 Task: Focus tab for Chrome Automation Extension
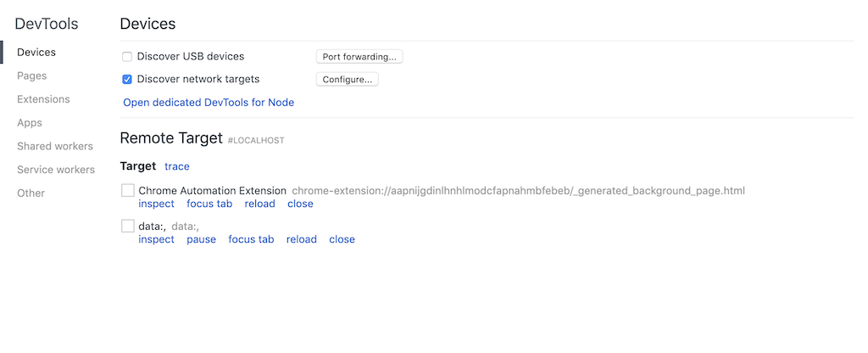(x=209, y=204)
